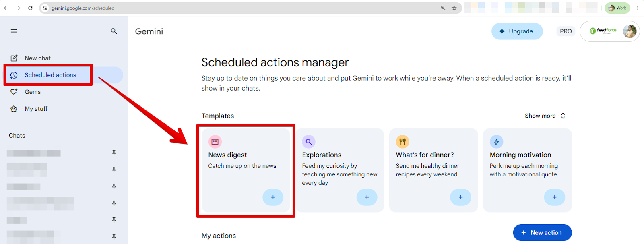Select the Explorations card title

pyautogui.click(x=322, y=155)
